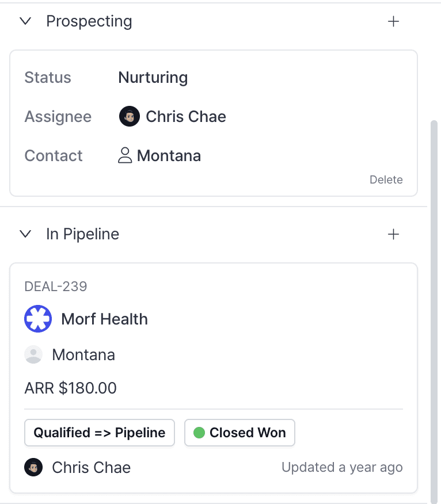Click the Contact person outline icon
The width and height of the screenshot is (441, 504).
[125, 155]
